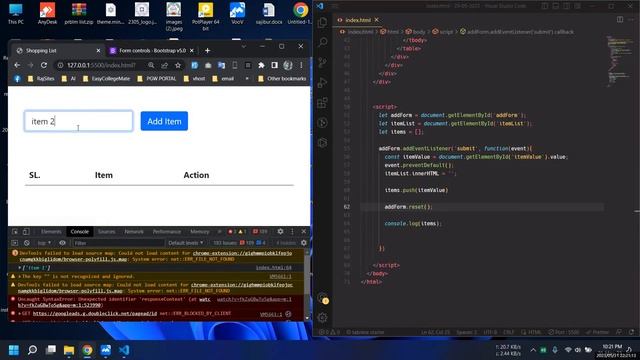Toggle the console sidebar panel icon
Image resolution: width=640 pixels, height=360 pixels.
point(15,243)
